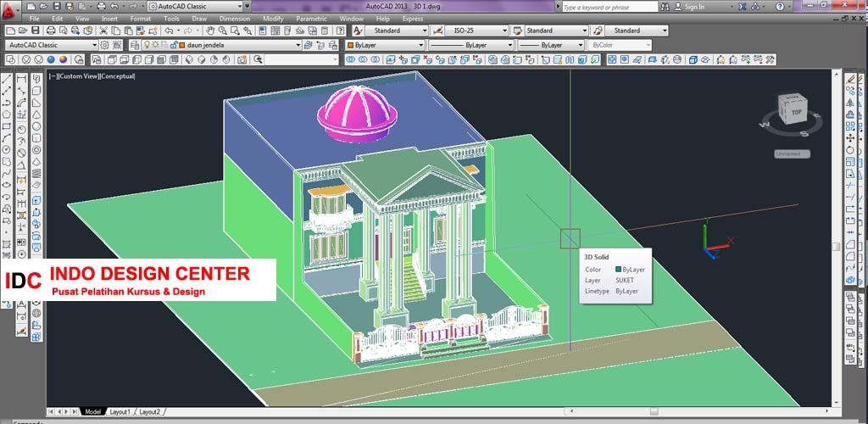Click the Dimension Style icon beside ISO-25

pyautogui.click(x=438, y=31)
